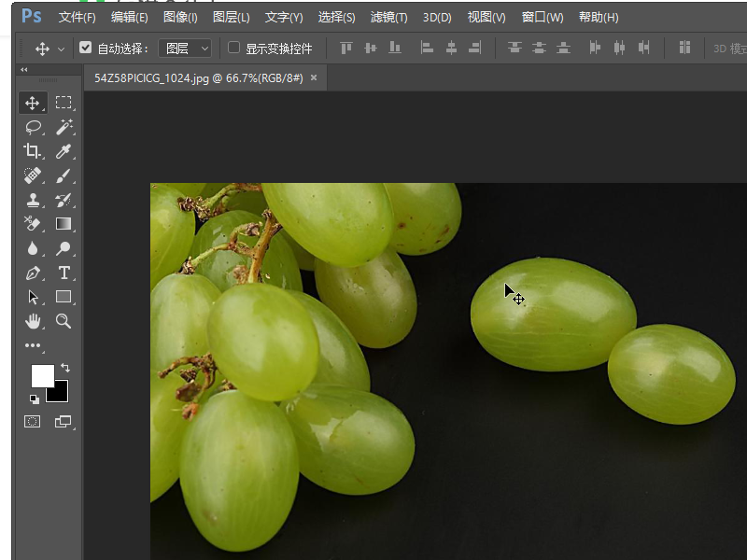Screen dimensions: 747x560
Task: Open the 编辑(E) menu
Action: click(x=130, y=18)
